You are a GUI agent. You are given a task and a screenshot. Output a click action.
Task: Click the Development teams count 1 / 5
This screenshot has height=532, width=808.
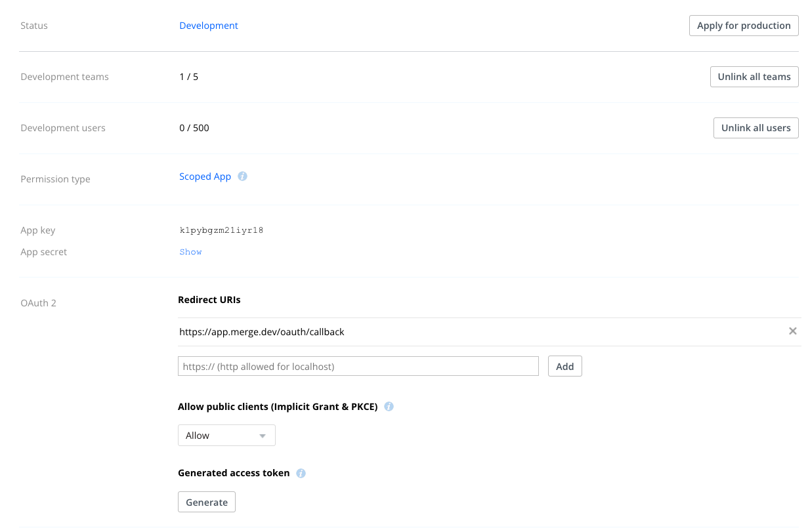(188, 77)
